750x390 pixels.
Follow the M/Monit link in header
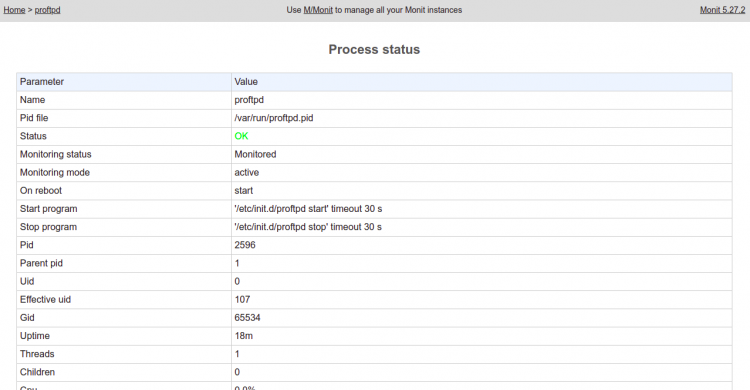pyautogui.click(x=318, y=10)
